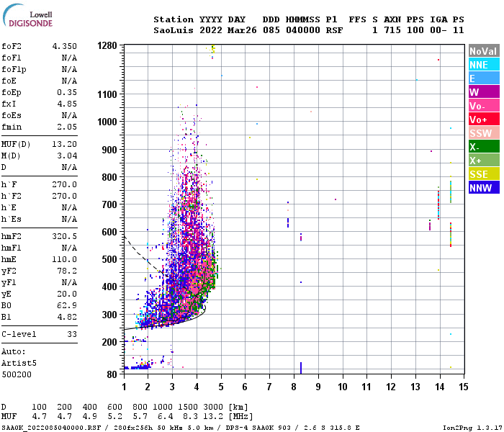The image size is (504, 432).
Task: Click the h`F value 270.0
Action: click(65, 184)
